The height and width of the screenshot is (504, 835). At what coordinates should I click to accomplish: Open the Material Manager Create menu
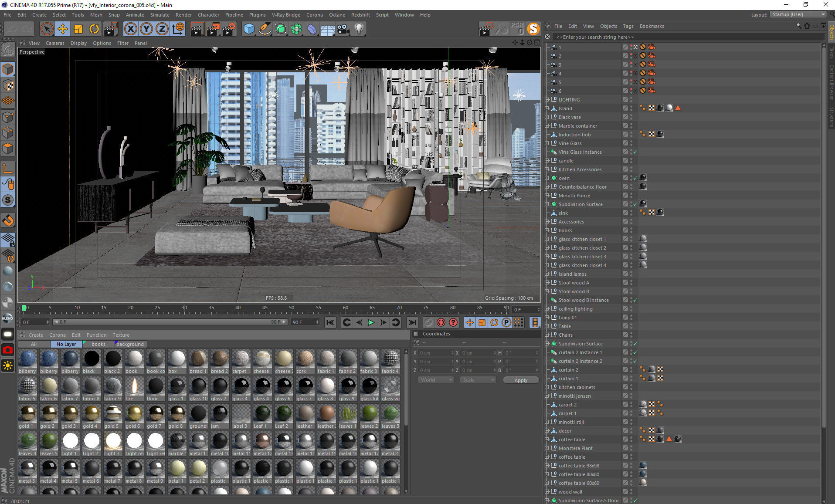[x=36, y=335]
